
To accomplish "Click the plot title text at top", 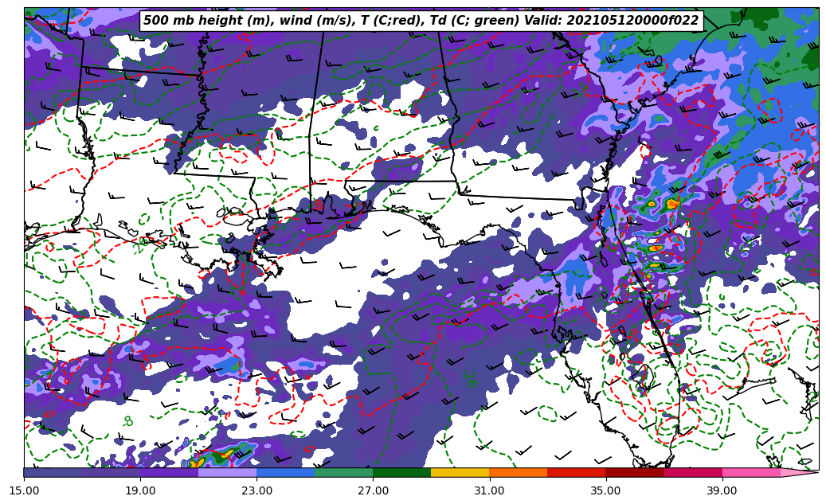I will tap(421, 21).
